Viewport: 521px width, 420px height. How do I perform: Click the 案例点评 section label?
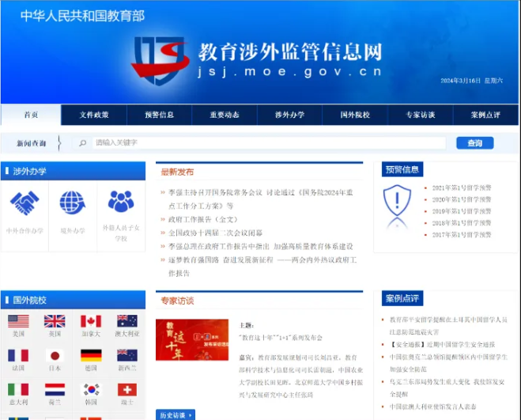(x=402, y=298)
